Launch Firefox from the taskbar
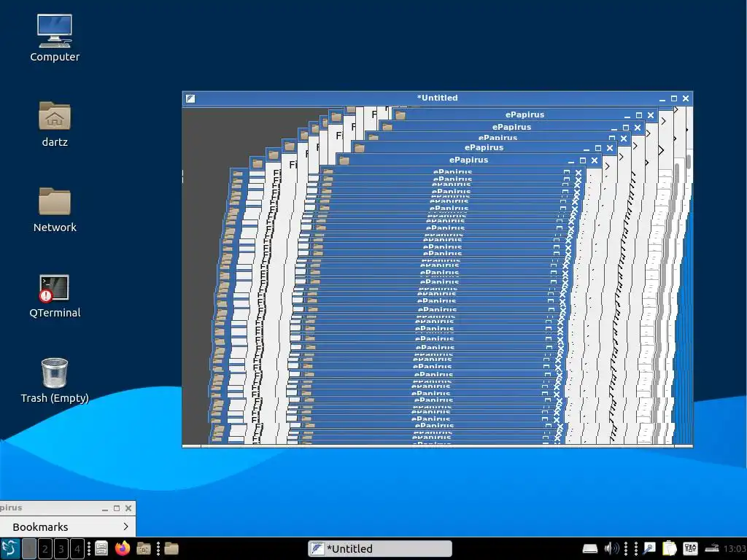Viewport: 747px width, 560px height. click(x=123, y=548)
